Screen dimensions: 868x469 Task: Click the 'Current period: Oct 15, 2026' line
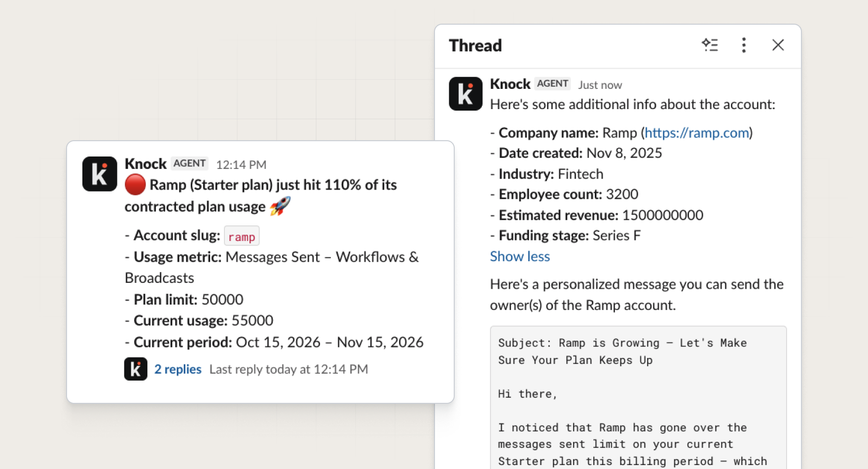click(274, 342)
